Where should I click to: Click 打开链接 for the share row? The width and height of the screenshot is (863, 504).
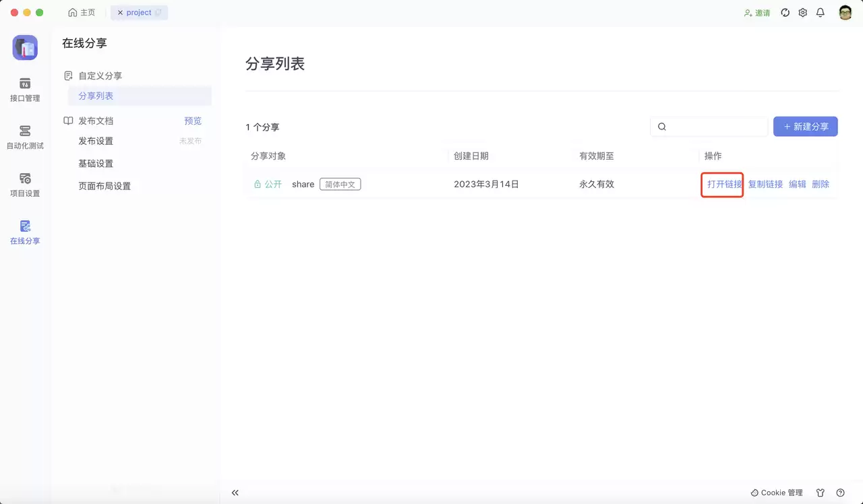[725, 184]
